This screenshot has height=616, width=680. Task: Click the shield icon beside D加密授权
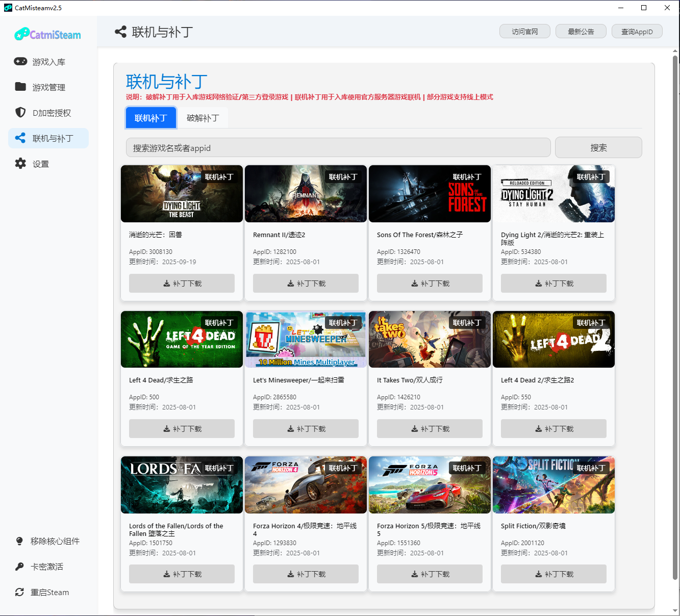point(20,112)
